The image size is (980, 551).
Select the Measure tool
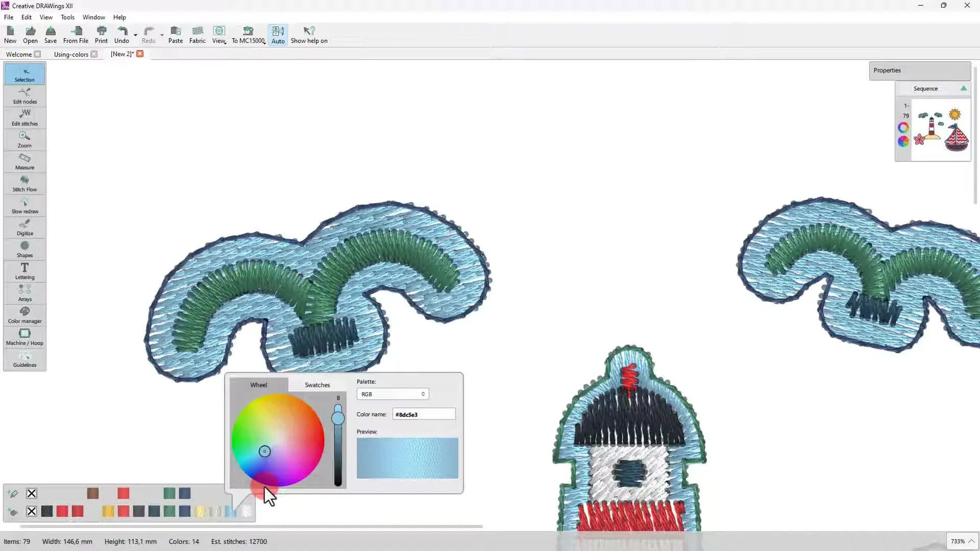click(24, 161)
